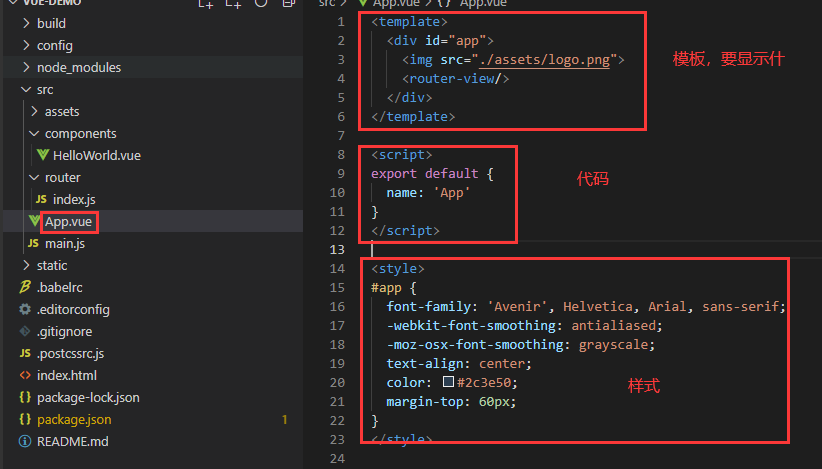Click the closing </div> tag on line 5
Viewport: 822px width, 469px height.
point(409,97)
